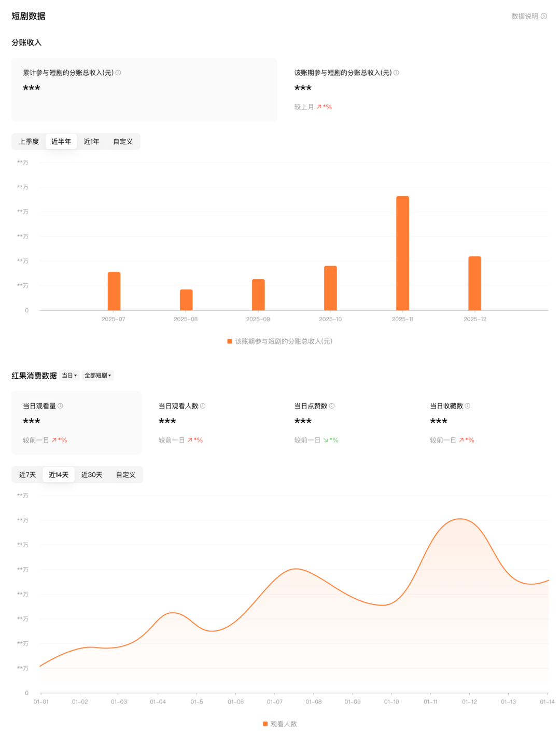Switch to 近30天 range tab
Image resolution: width=560 pixels, height=731 pixels.
[92, 475]
